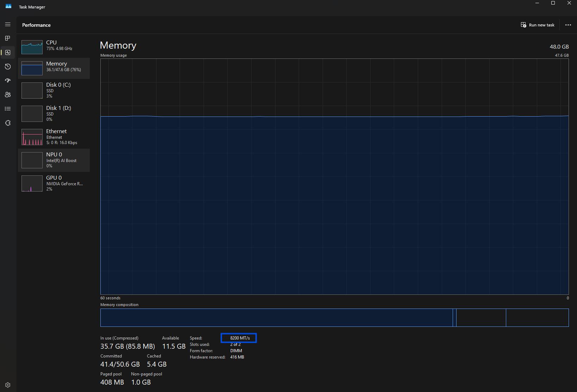Open the Users page icon
The image size is (577, 392).
[x=8, y=94]
